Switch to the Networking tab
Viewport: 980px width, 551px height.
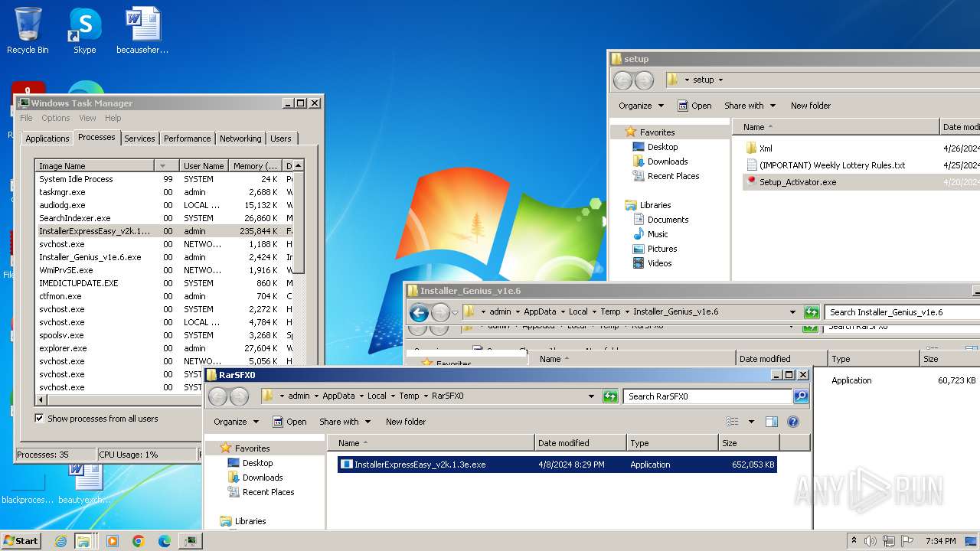tap(240, 139)
